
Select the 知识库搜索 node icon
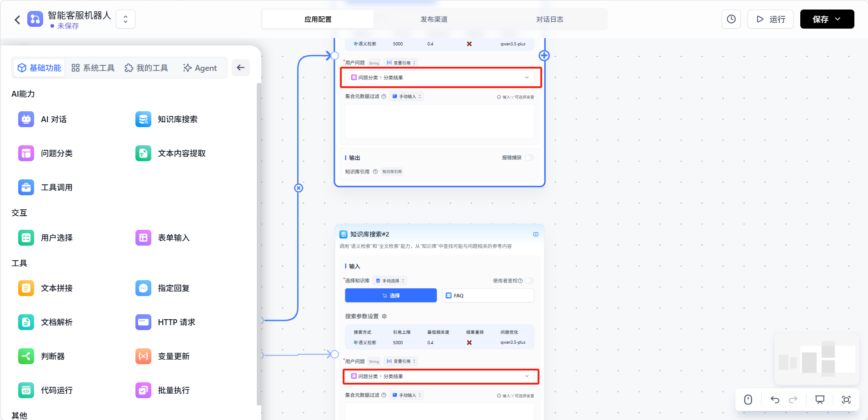click(x=143, y=119)
